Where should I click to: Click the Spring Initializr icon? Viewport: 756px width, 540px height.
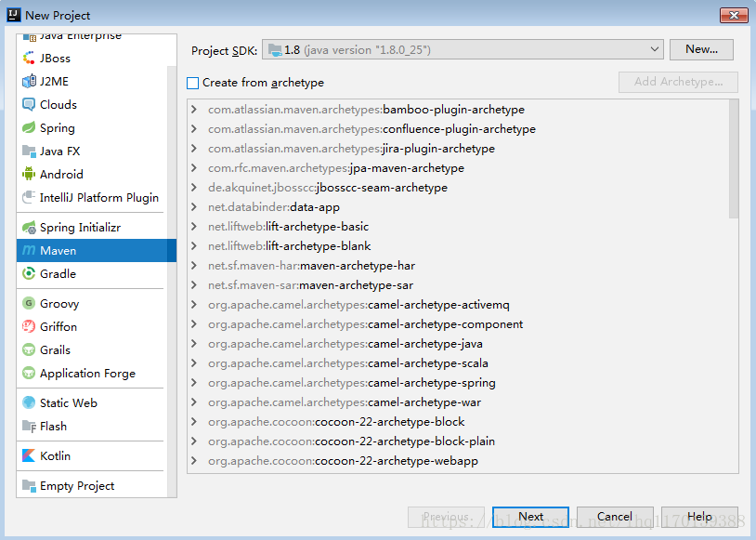29,227
